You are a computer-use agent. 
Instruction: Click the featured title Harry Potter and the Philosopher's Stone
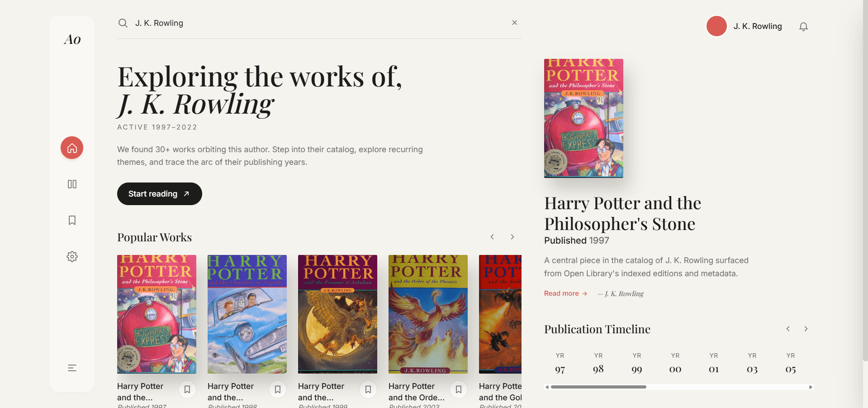(x=623, y=213)
